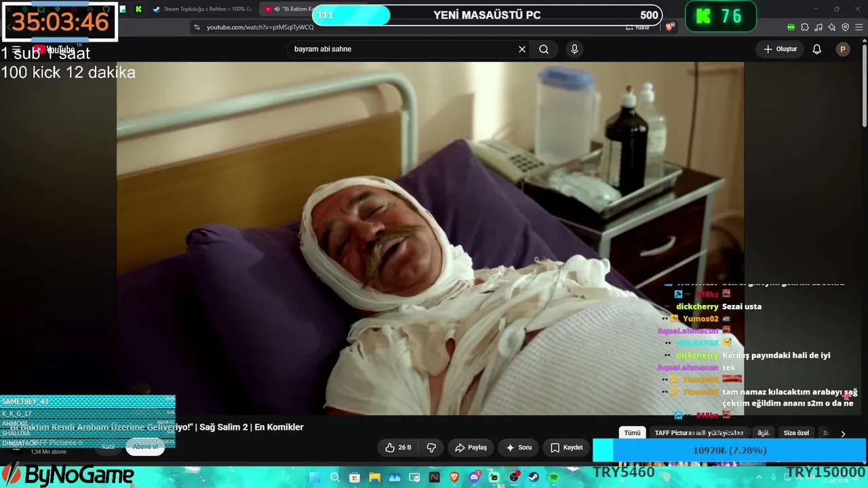Select the Tümü filter chip

pos(632,433)
